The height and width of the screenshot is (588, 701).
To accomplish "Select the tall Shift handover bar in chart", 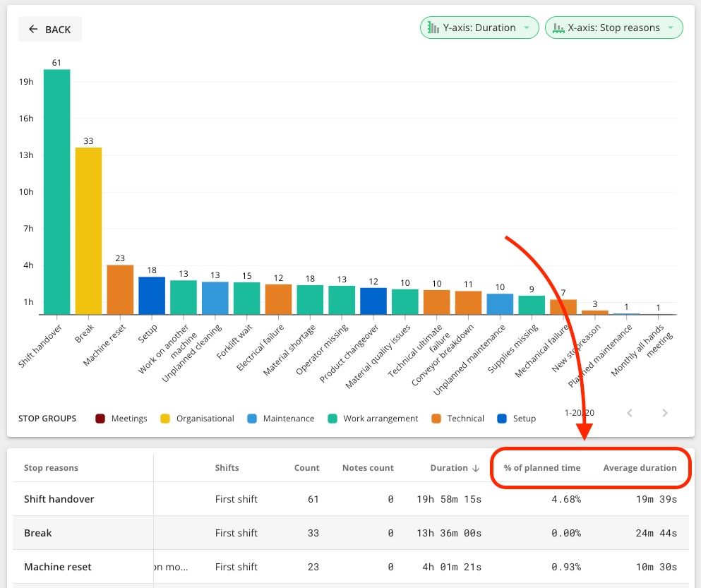I will 56,192.
